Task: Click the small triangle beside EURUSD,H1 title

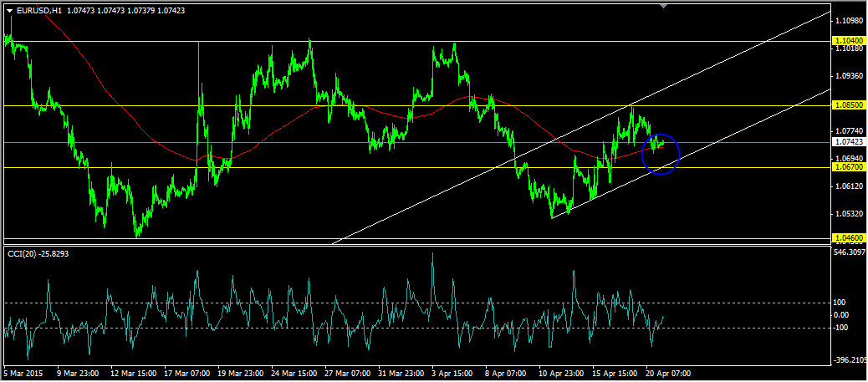Action: (9, 10)
